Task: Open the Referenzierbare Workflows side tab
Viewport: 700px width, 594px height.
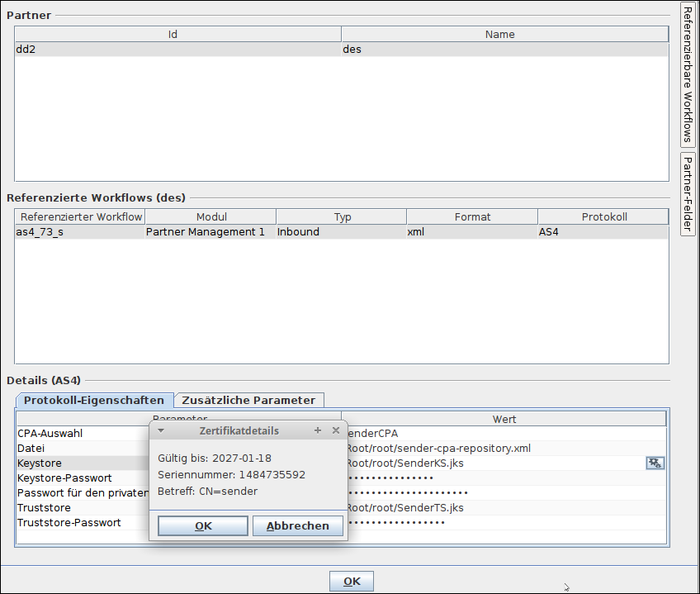Action: click(688, 74)
